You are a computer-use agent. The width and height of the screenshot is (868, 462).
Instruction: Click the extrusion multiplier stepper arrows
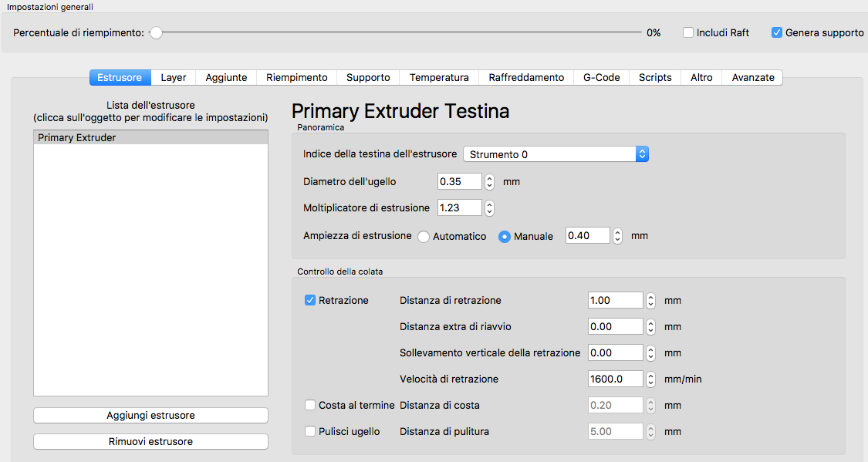(489, 208)
